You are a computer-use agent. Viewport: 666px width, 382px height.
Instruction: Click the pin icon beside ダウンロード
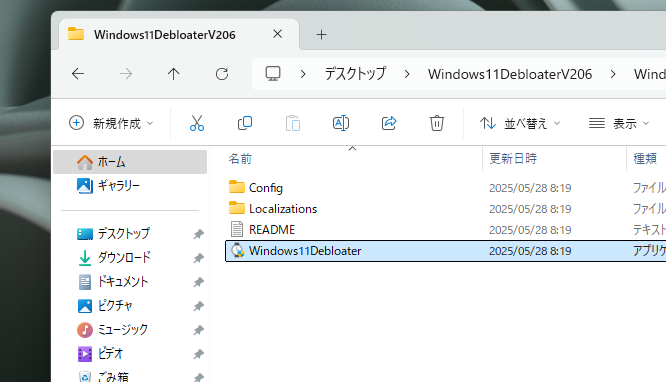(198, 258)
